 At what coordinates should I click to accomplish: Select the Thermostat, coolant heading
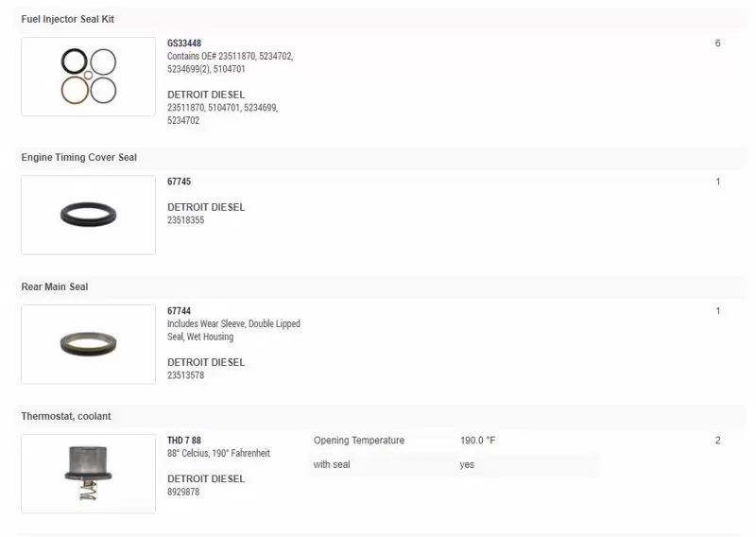(66, 416)
